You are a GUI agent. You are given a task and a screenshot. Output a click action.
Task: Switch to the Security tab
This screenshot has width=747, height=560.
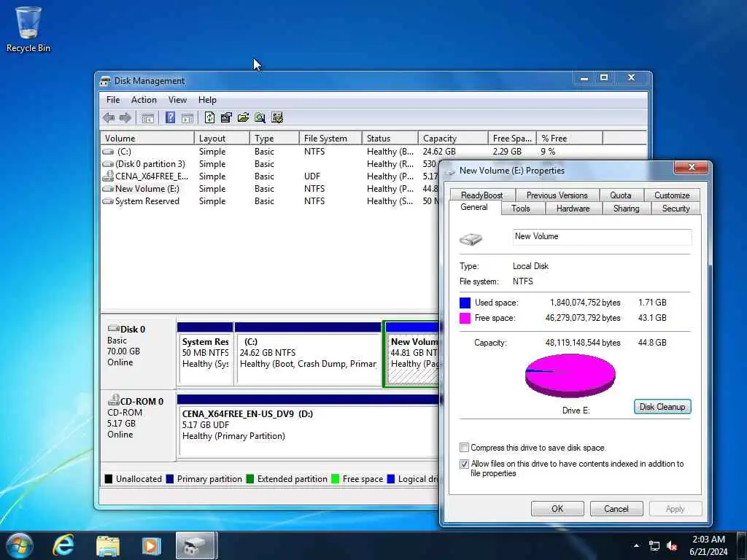click(676, 208)
